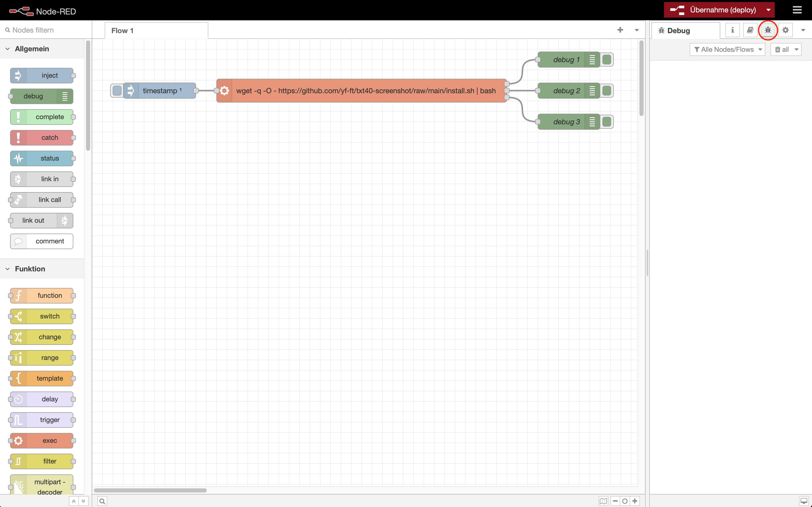Open the flow list dropdown arrow

[x=637, y=30]
